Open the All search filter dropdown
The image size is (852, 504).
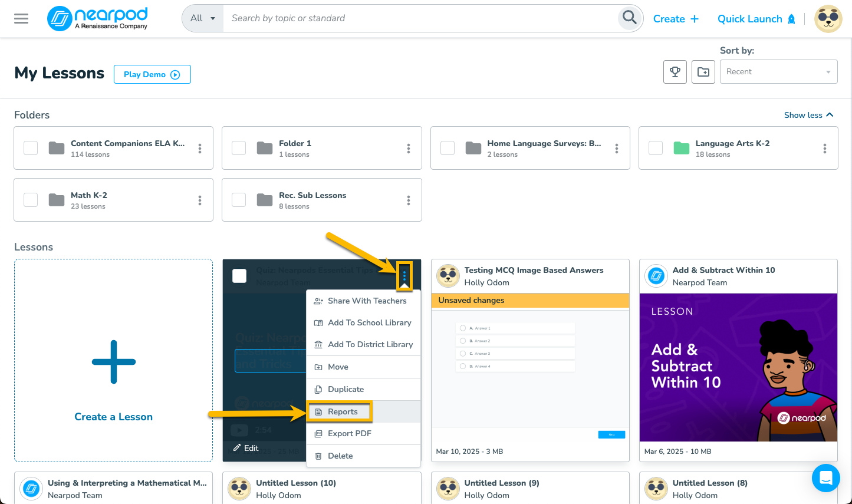[x=203, y=18]
